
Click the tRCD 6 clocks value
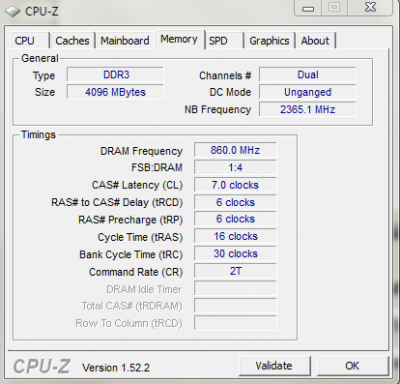point(235,202)
